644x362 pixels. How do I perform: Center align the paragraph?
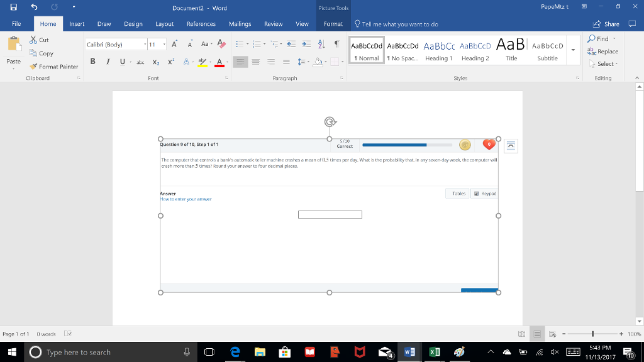(256, 60)
